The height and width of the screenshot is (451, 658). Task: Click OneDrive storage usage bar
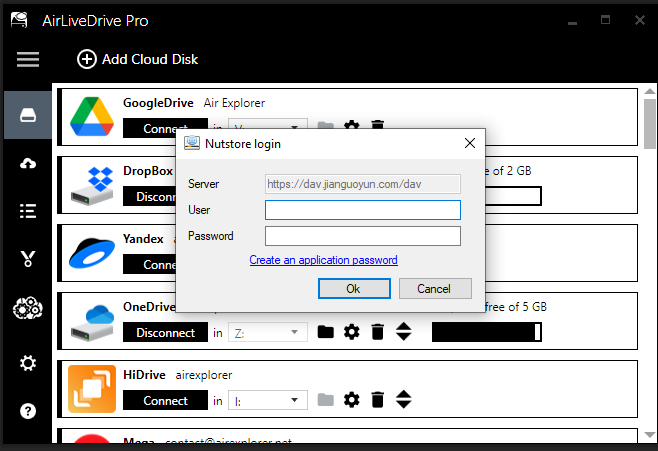(487, 332)
